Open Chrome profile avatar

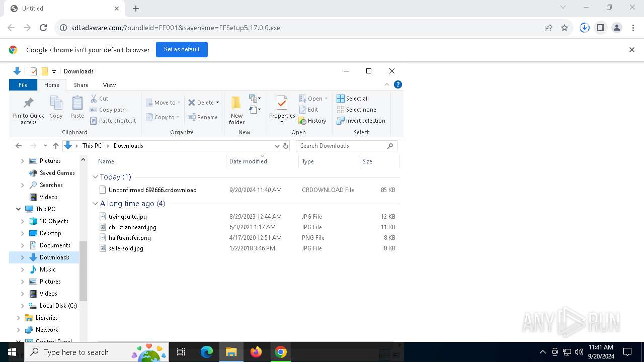tap(617, 28)
